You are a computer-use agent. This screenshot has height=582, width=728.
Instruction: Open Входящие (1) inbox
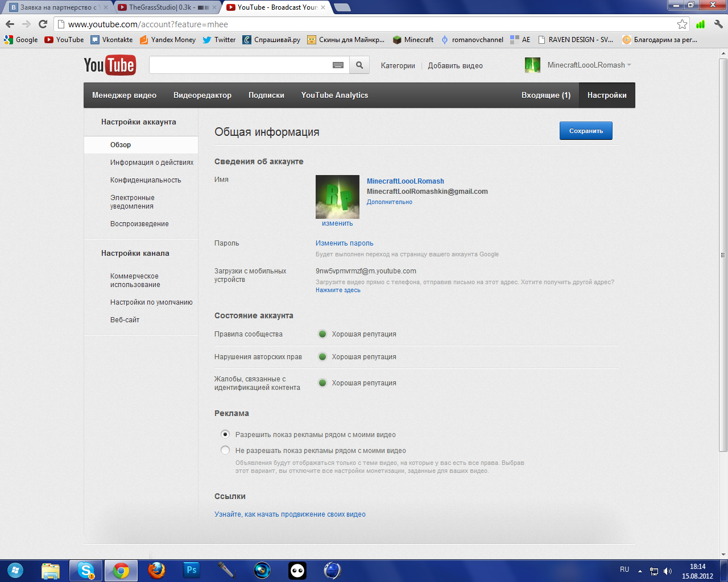(546, 95)
